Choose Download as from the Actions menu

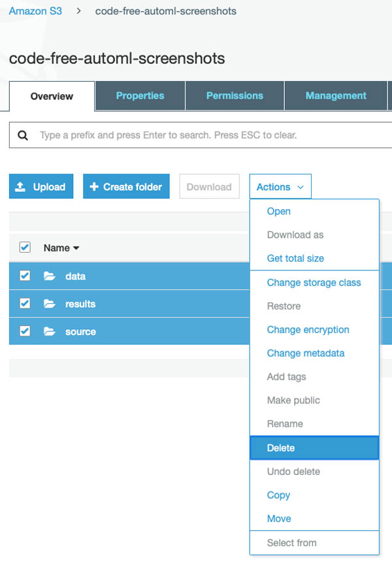(x=314, y=235)
